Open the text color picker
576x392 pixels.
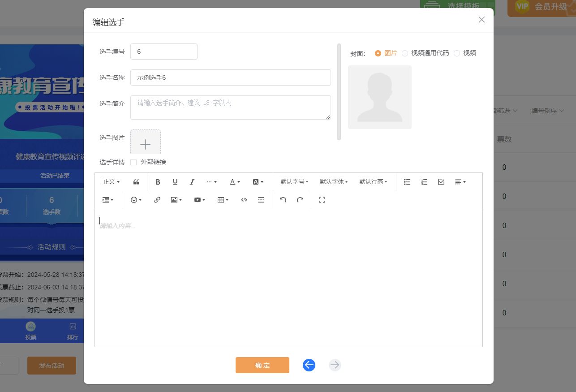tap(235, 182)
